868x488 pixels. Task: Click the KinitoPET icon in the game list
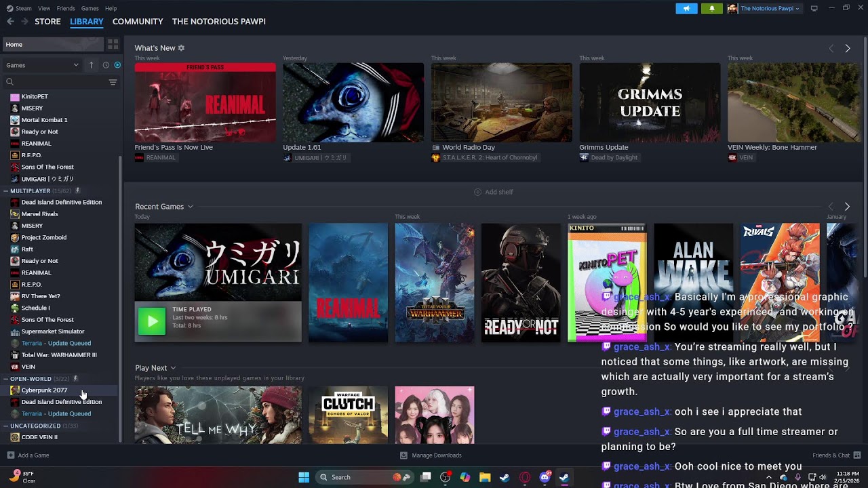pyautogui.click(x=15, y=97)
